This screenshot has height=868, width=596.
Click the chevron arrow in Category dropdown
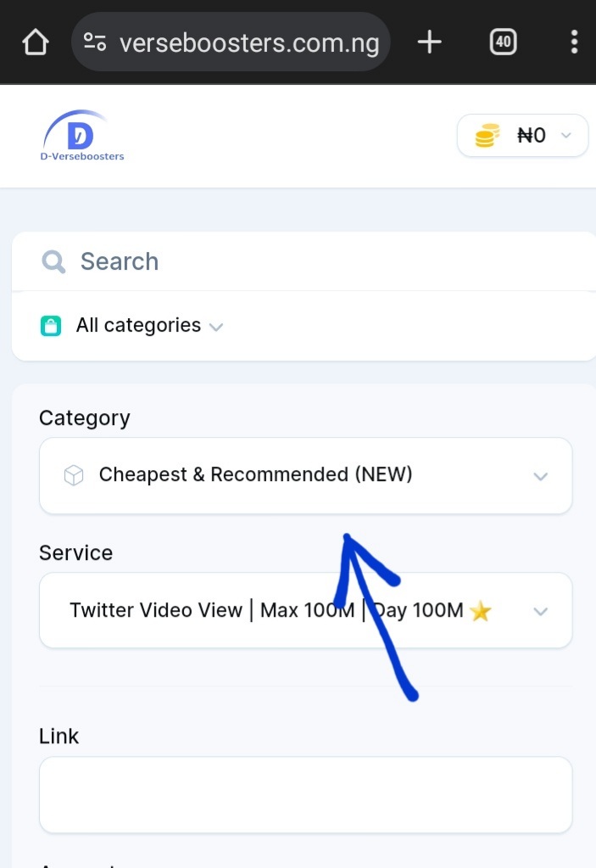pyautogui.click(x=540, y=476)
